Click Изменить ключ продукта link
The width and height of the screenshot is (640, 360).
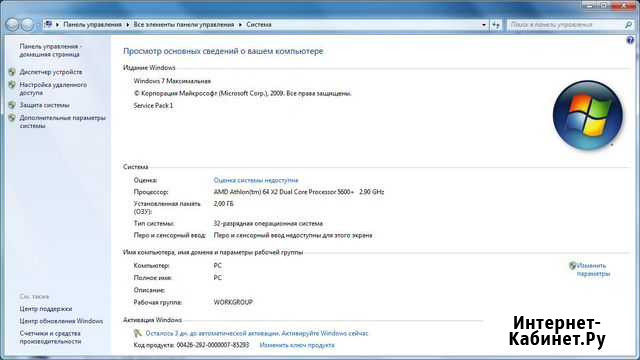click(x=297, y=345)
